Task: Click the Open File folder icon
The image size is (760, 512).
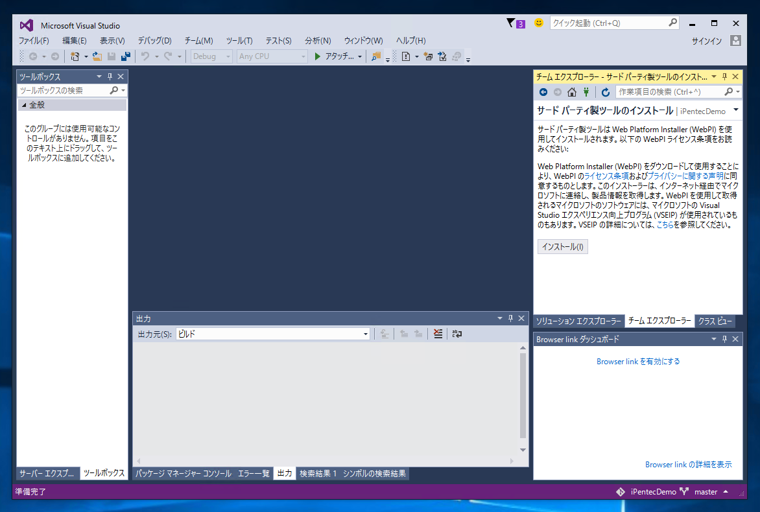Action: click(97, 57)
